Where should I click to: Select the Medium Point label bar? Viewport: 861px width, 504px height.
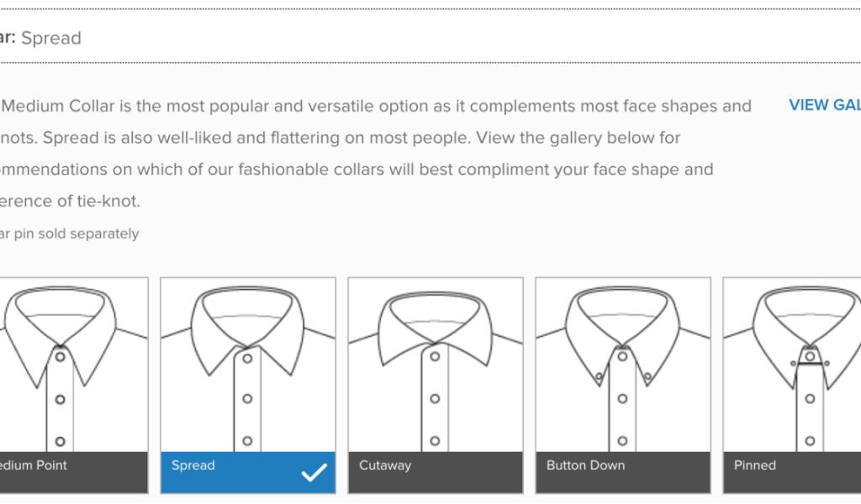click(67, 472)
